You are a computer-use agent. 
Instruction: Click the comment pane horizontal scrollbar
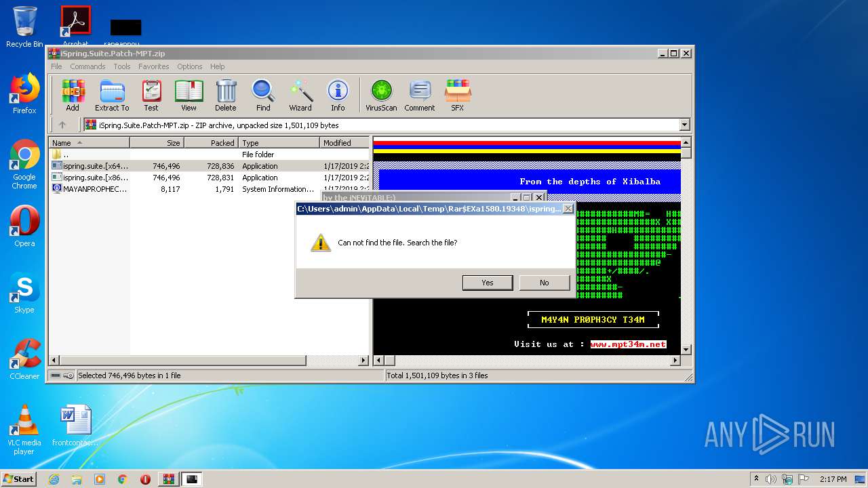click(x=527, y=361)
